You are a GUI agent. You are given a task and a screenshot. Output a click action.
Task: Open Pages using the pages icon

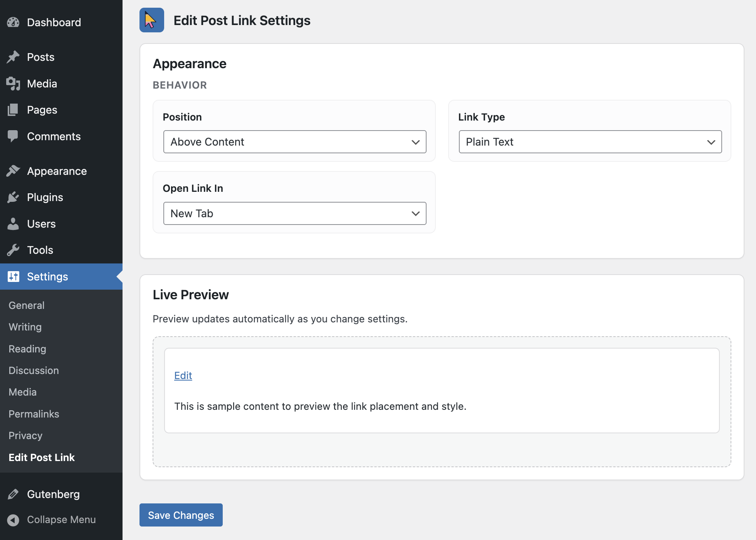point(13,110)
